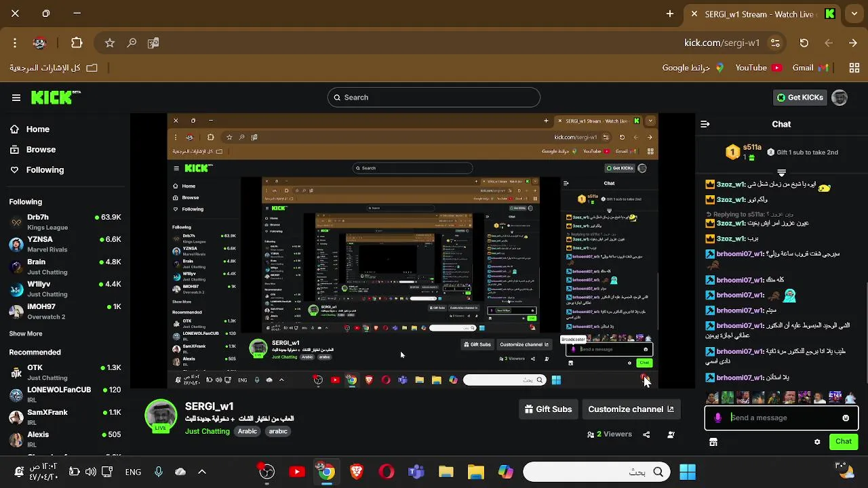The width and height of the screenshot is (868, 488).
Task: Click the Gift Subs button
Action: pyautogui.click(x=548, y=409)
